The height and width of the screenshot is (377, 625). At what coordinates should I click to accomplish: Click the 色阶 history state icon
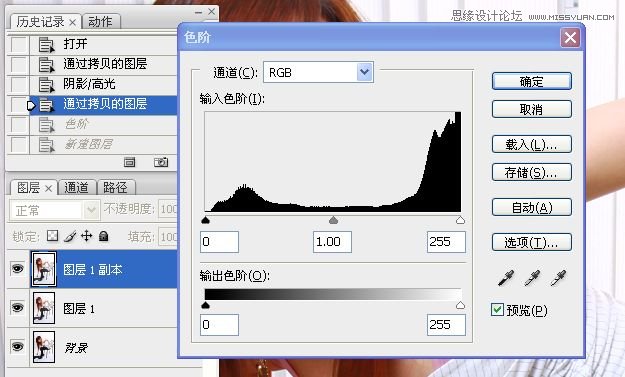(x=46, y=125)
